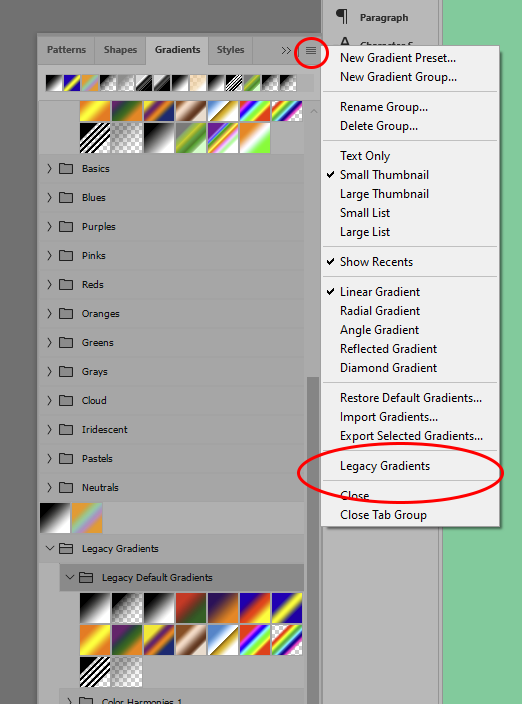Click the Purples group folder icon
The height and width of the screenshot is (704, 522).
coord(66,227)
